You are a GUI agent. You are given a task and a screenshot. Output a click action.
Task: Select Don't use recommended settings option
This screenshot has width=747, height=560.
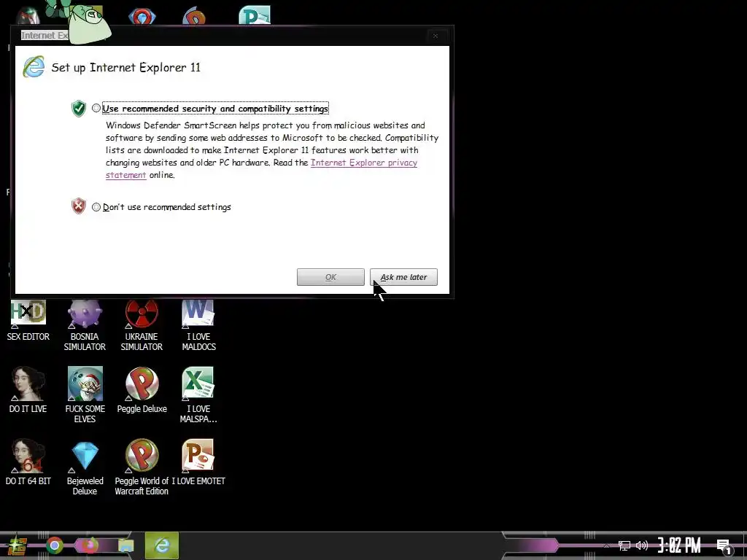click(96, 207)
